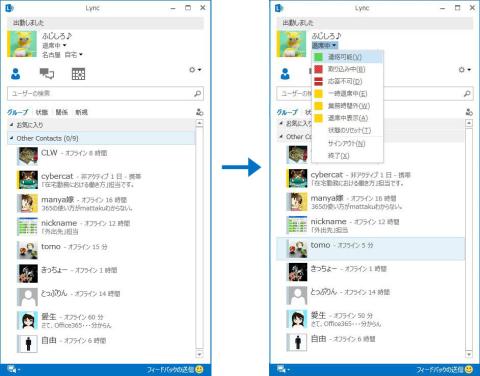This screenshot has width=480, height=376.
Task: Select 業務時間外(W) status in menu
Action: (347, 106)
